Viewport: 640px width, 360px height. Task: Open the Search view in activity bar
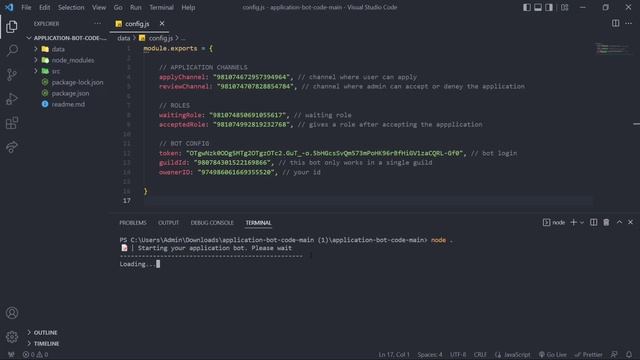tap(12, 51)
